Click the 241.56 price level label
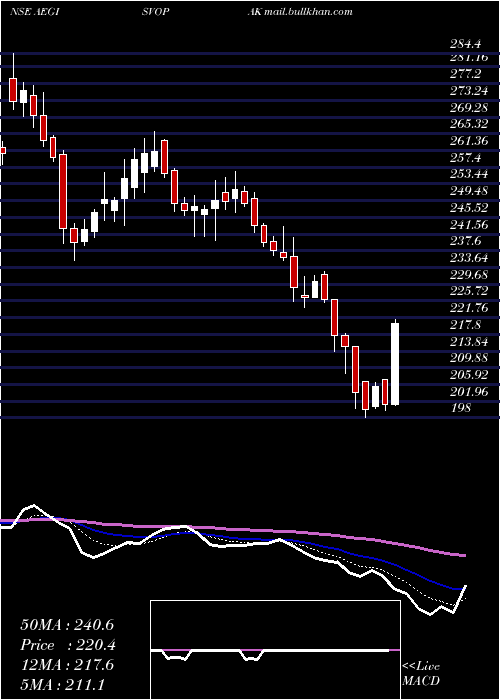This screenshot has width=500, height=700. (468, 225)
